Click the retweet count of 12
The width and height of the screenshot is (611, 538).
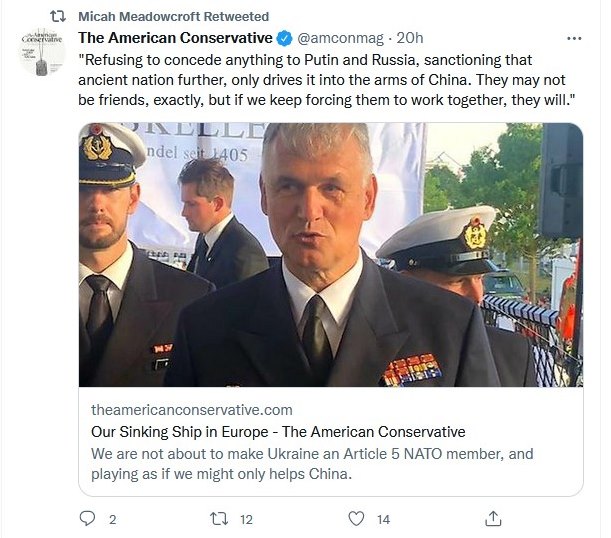click(x=246, y=520)
